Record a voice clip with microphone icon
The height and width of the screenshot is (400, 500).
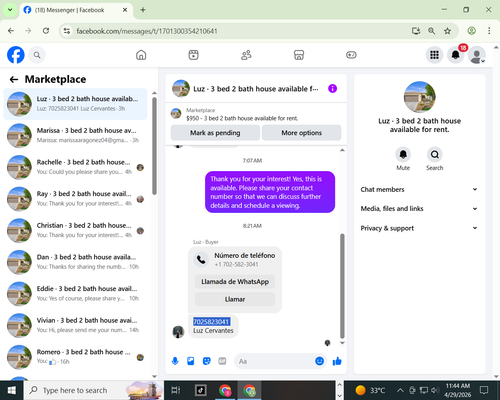[175, 361]
